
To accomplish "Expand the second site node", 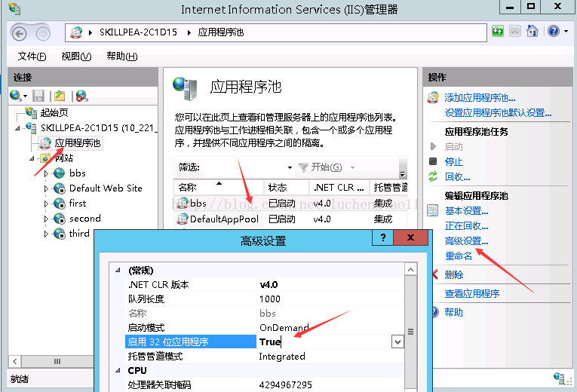I will point(46,219).
